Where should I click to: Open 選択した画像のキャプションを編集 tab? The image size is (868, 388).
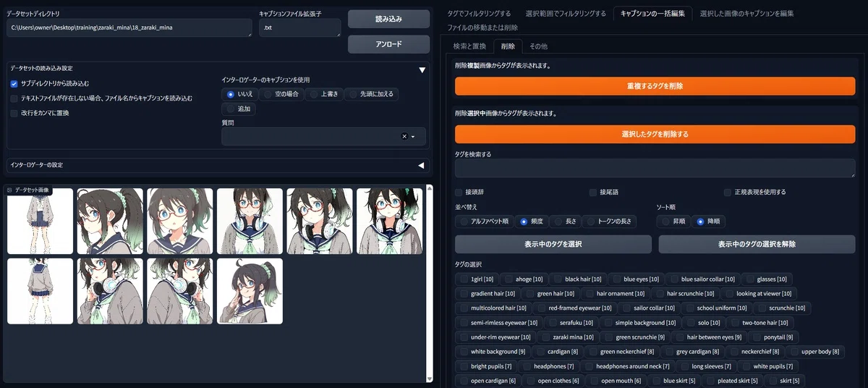(x=747, y=13)
